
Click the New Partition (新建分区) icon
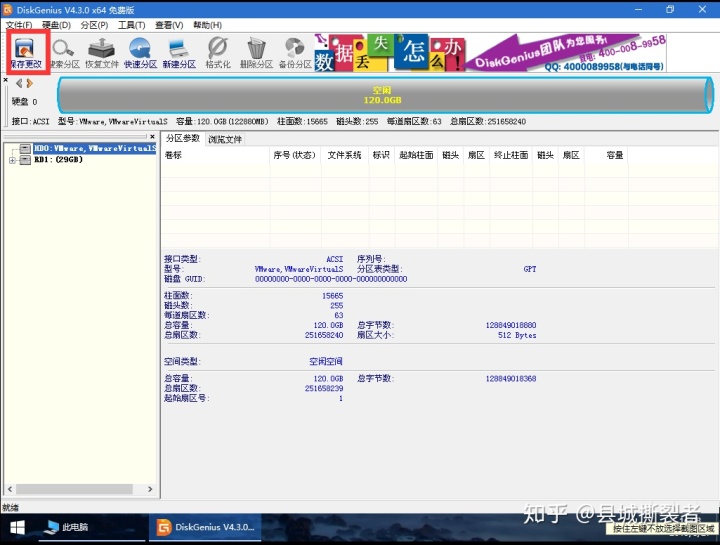[x=179, y=52]
